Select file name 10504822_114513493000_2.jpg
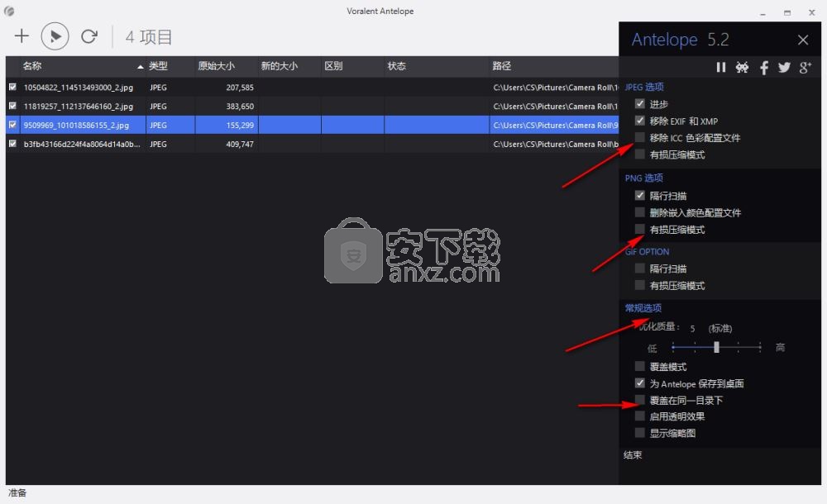The height and width of the screenshot is (504, 827). [x=78, y=88]
